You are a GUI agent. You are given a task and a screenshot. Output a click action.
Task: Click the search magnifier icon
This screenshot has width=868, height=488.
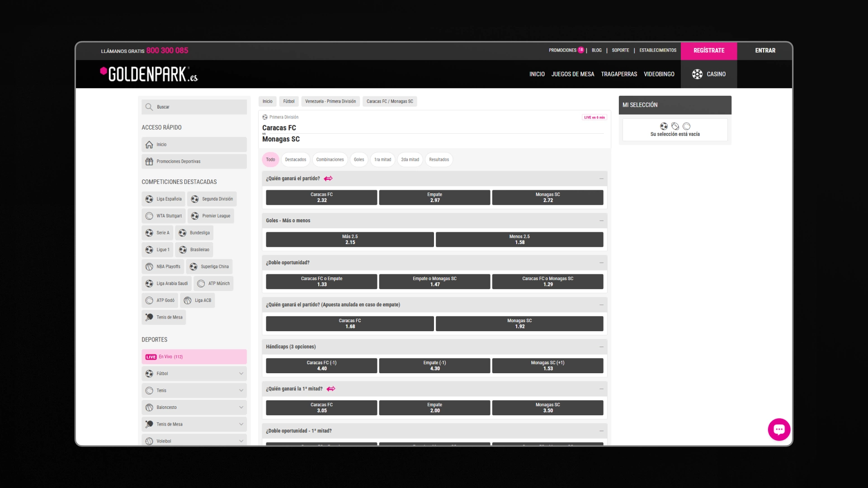149,107
